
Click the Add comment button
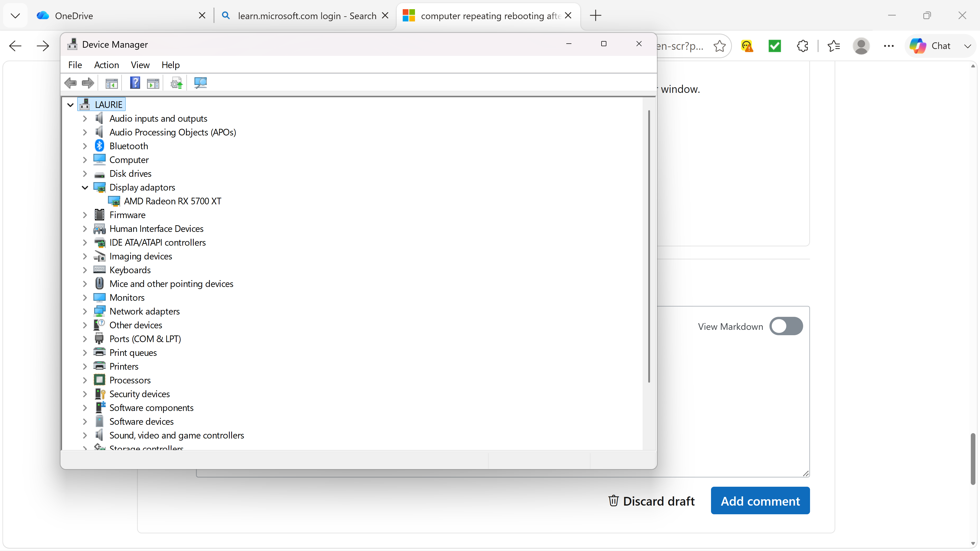tap(760, 501)
